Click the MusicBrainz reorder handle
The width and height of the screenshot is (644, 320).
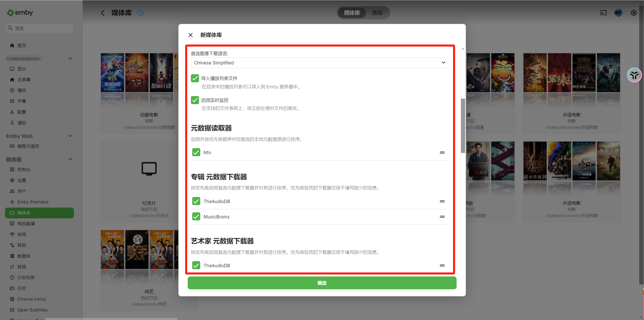[442, 217]
